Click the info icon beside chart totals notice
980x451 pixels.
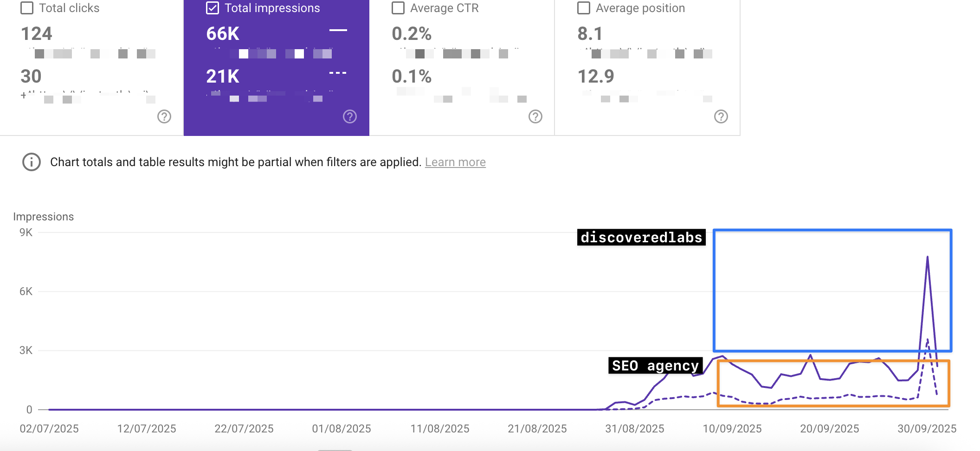click(x=32, y=162)
